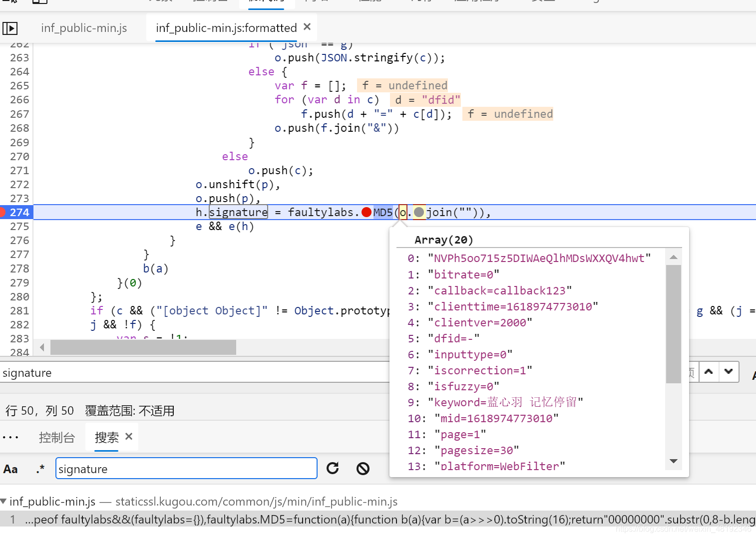The width and height of the screenshot is (756, 538).
Task: Select array item 12 pagesize=30
Action: pyautogui.click(x=476, y=450)
